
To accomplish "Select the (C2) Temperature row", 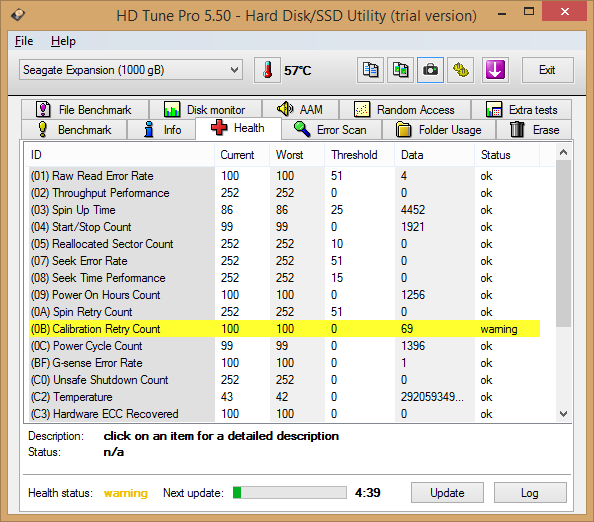I will [284, 397].
